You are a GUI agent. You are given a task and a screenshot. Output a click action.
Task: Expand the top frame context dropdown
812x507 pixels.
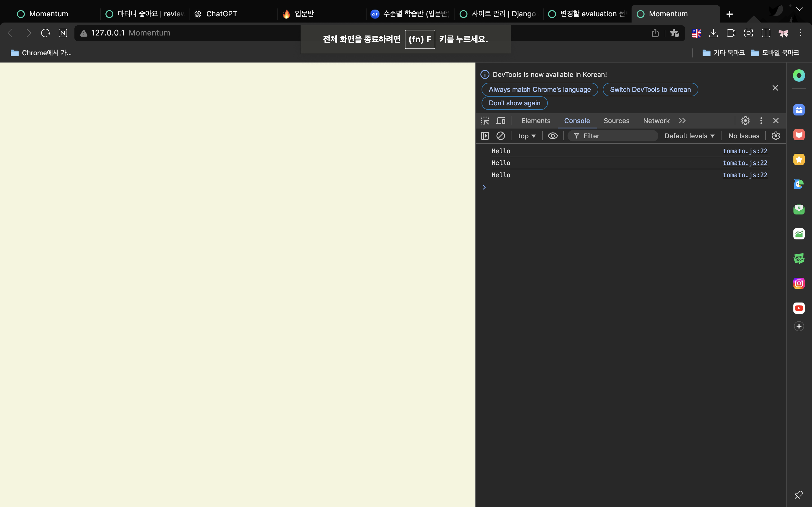(526, 136)
